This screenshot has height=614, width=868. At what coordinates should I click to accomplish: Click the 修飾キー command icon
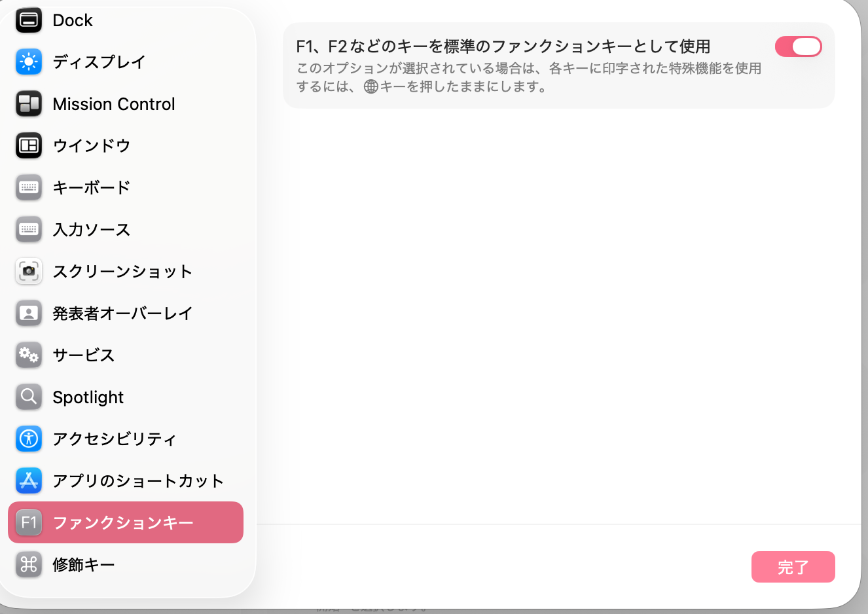tap(29, 564)
